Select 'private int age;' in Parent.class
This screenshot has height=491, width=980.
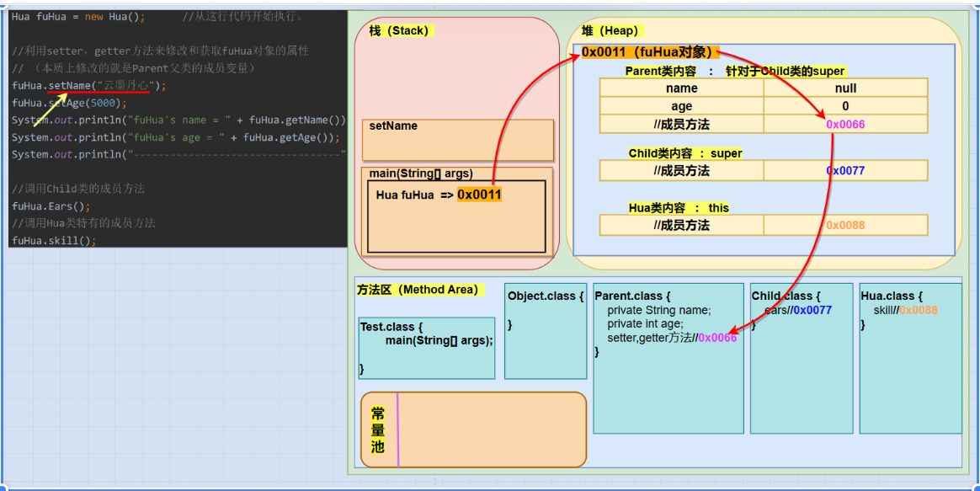[645, 323]
